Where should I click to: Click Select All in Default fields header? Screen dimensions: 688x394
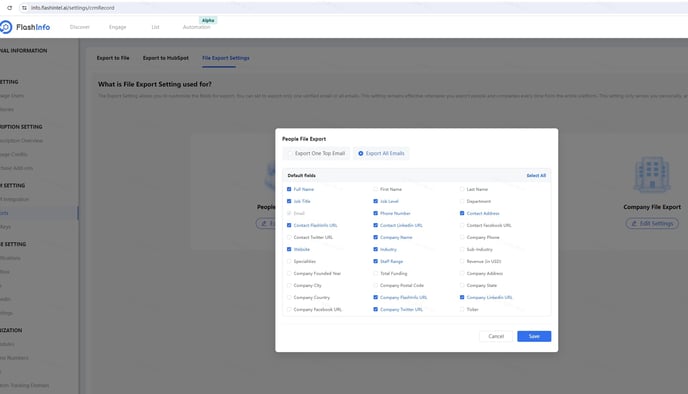[536, 176]
